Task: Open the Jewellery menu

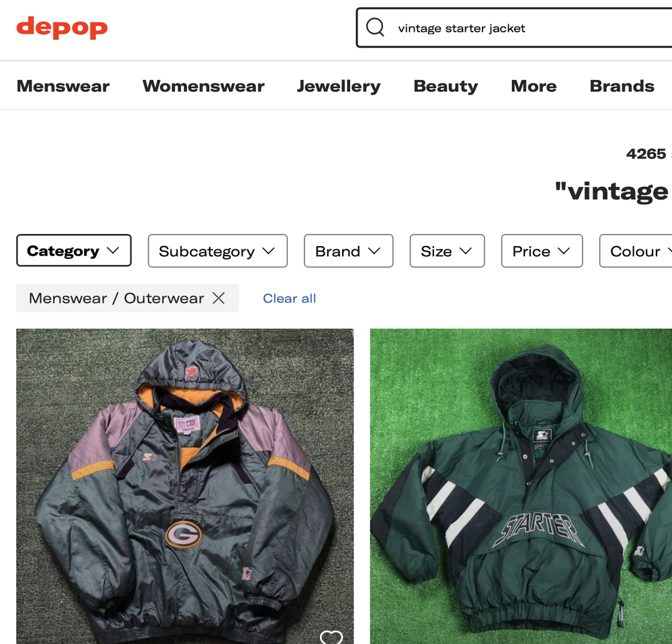Action: [x=339, y=86]
